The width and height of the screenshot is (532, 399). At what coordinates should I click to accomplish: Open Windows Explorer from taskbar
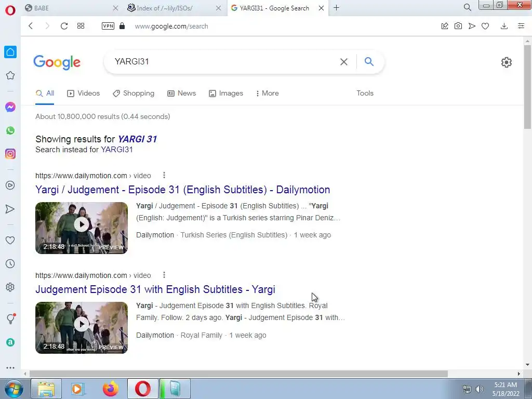(46, 389)
